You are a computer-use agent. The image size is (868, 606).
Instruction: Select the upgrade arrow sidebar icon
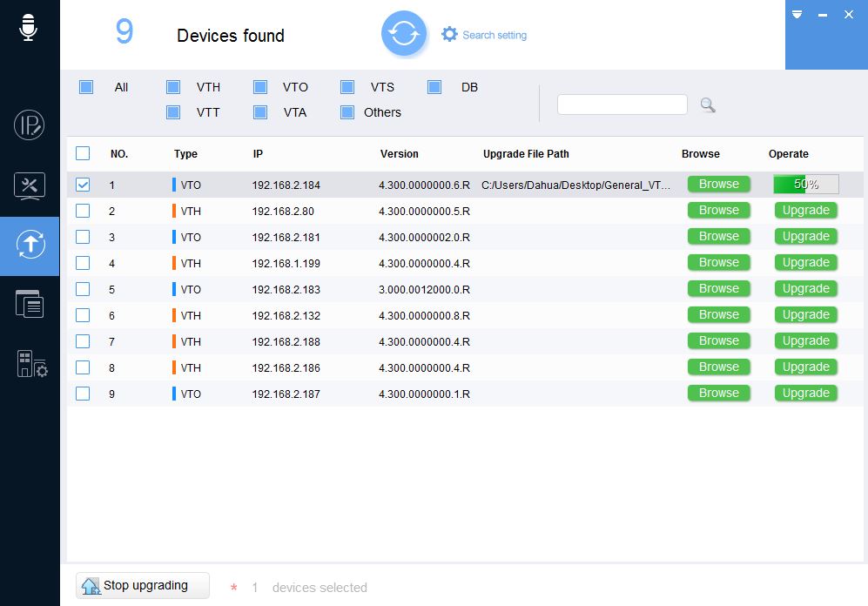(30, 245)
